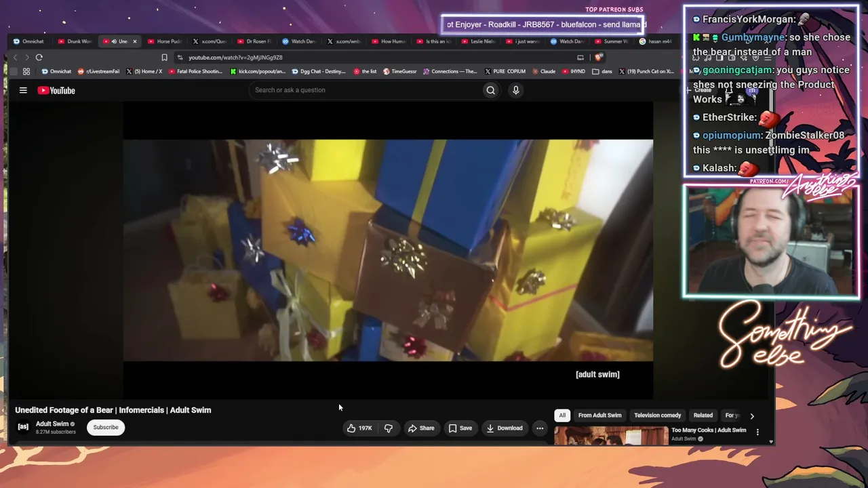Viewport: 868px width, 488px height.
Task: Focus the YouTube search box
Action: point(366,90)
